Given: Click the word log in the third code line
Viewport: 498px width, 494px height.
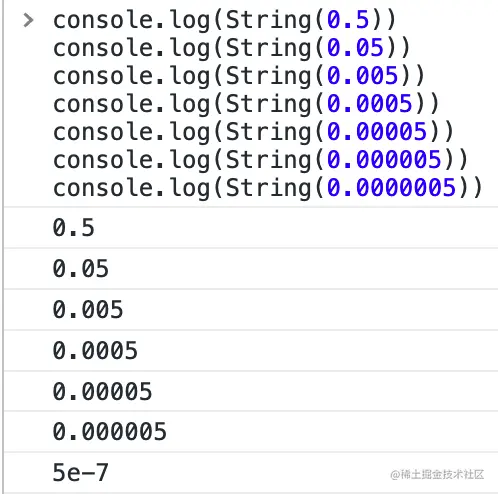Looking at the screenshot, I should click(190, 76).
